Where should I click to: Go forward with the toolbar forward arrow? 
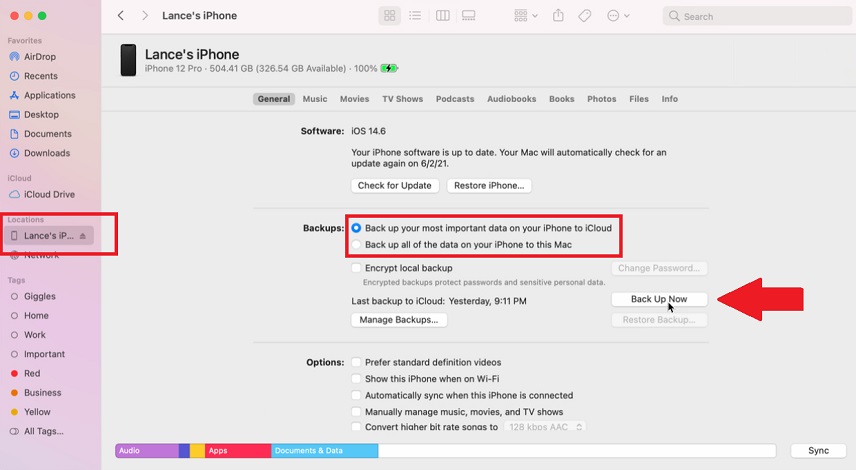145,16
